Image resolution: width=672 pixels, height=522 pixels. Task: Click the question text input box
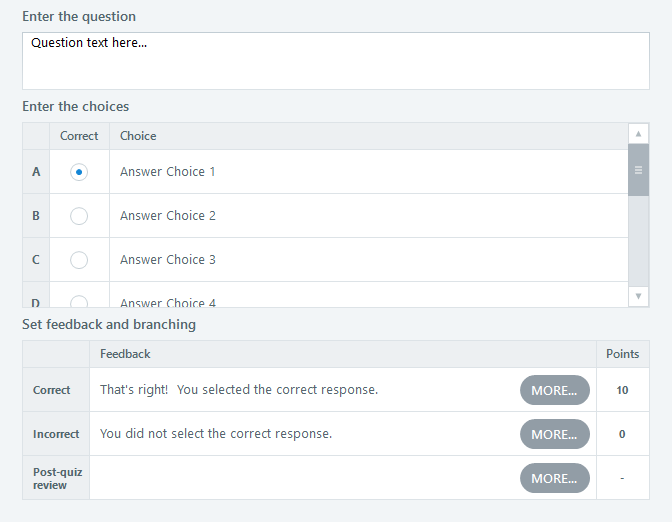[x=335, y=61]
